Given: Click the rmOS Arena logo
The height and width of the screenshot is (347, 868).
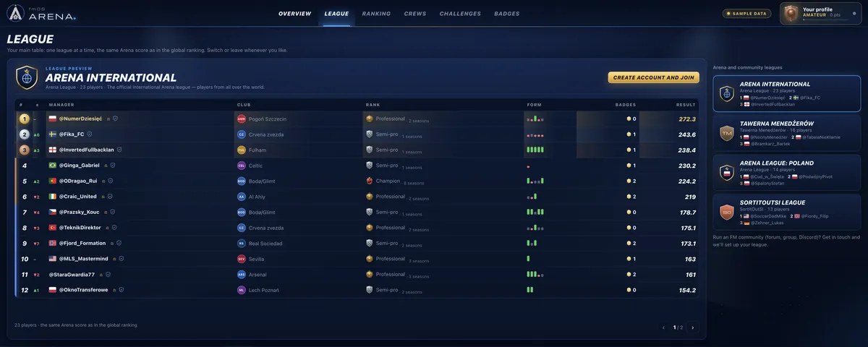Looking at the screenshot, I should pos(41,14).
